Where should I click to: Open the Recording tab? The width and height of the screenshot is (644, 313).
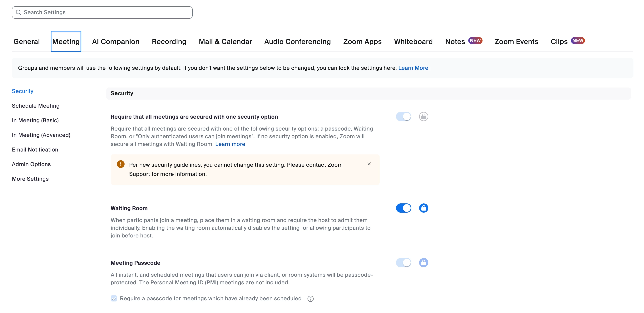pos(169,42)
